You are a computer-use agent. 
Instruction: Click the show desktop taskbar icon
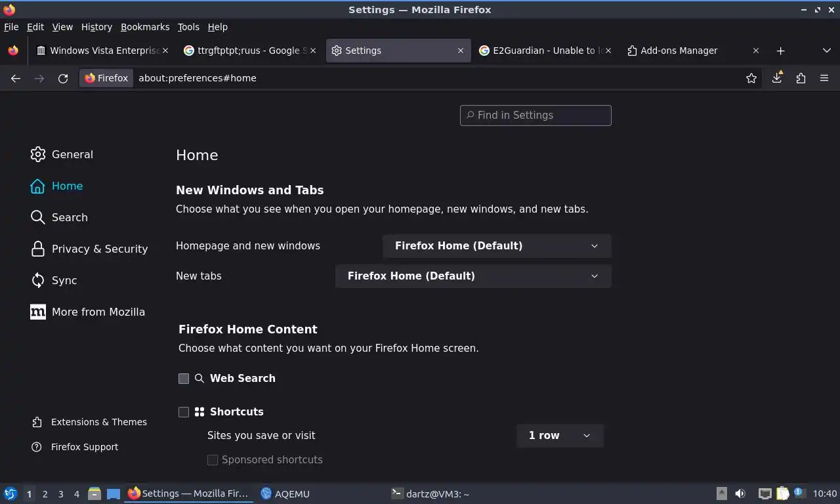coord(114,493)
